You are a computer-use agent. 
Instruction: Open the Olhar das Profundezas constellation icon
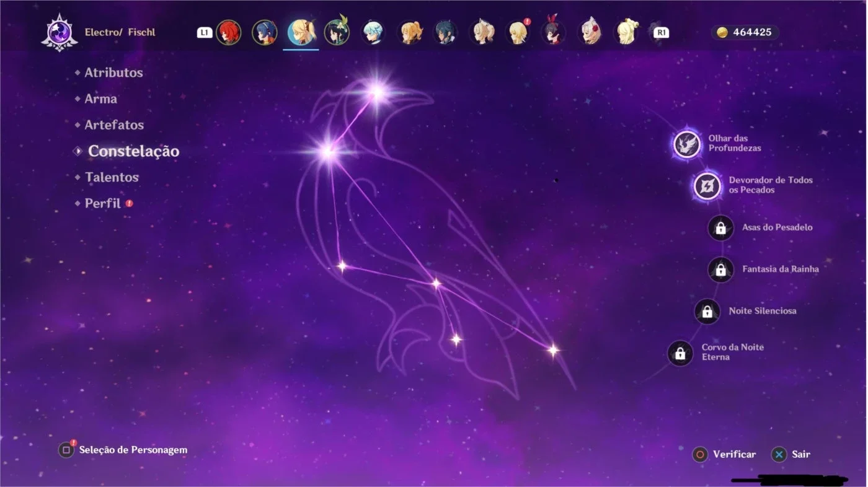pos(687,144)
